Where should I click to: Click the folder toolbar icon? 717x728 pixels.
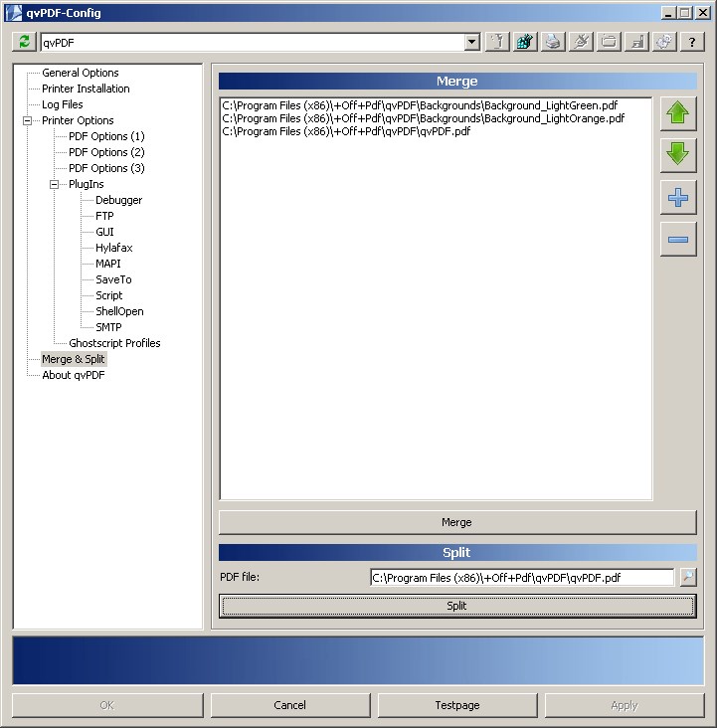(x=609, y=42)
